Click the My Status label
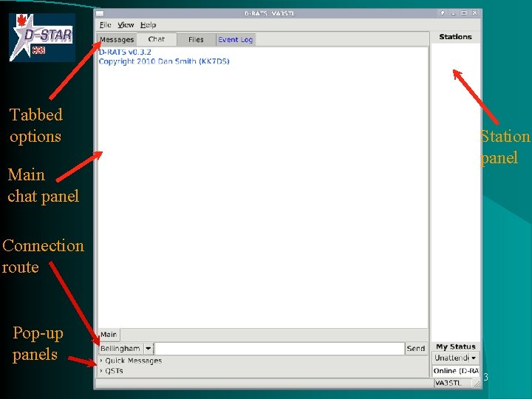532x399 pixels. (456, 347)
